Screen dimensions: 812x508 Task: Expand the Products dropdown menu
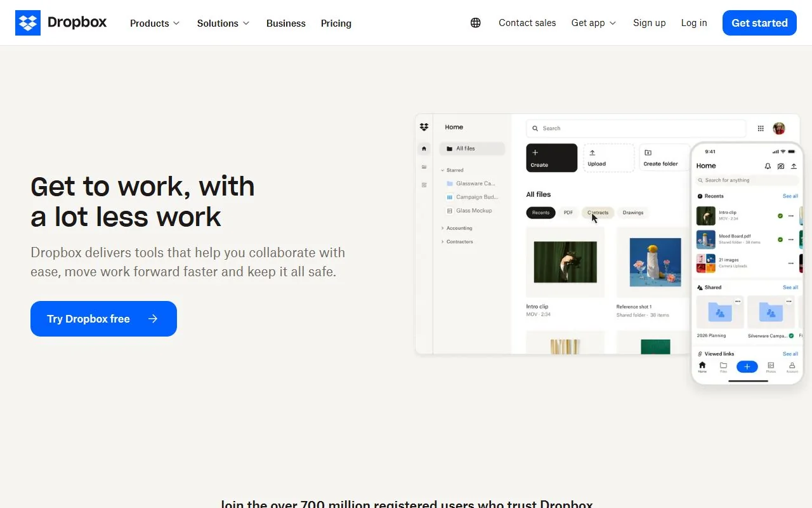155,23
